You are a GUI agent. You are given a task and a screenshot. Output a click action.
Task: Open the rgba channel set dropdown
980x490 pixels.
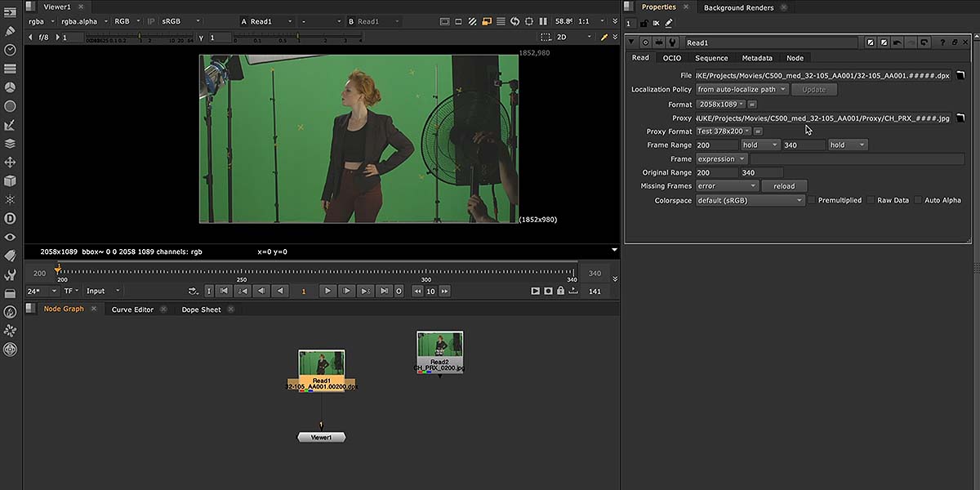[x=40, y=21]
